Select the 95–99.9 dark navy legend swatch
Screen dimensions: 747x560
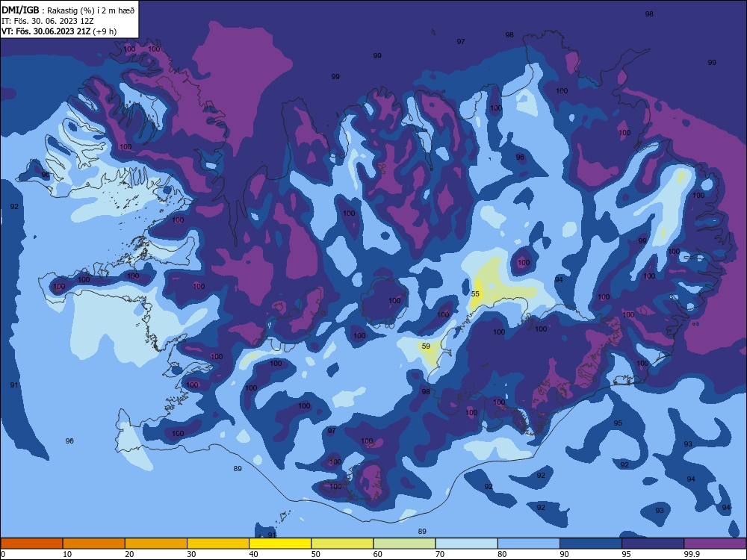click(653, 544)
